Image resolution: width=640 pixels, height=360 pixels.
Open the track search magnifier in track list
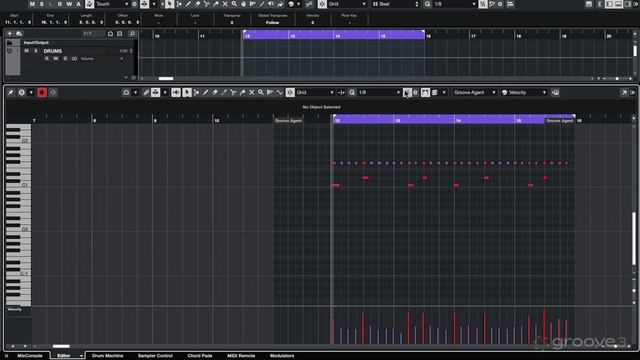(132, 33)
